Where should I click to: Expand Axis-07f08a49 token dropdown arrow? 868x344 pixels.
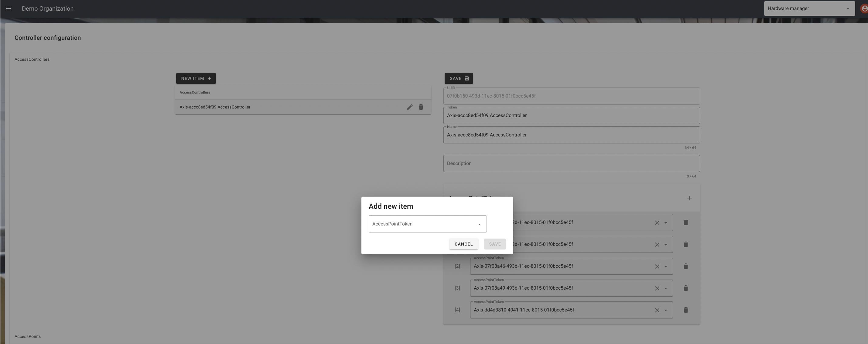pos(665,289)
